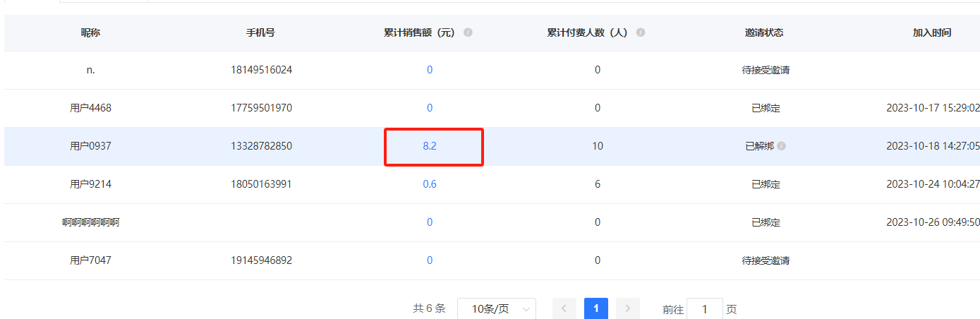The image size is (980, 319).
Task: Click sales amount 0 for 用户4468
Action: (x=430, y=108)
